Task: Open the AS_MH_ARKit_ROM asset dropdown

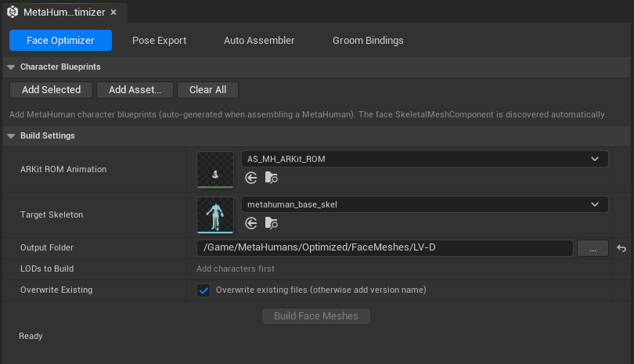Action: 424,159
